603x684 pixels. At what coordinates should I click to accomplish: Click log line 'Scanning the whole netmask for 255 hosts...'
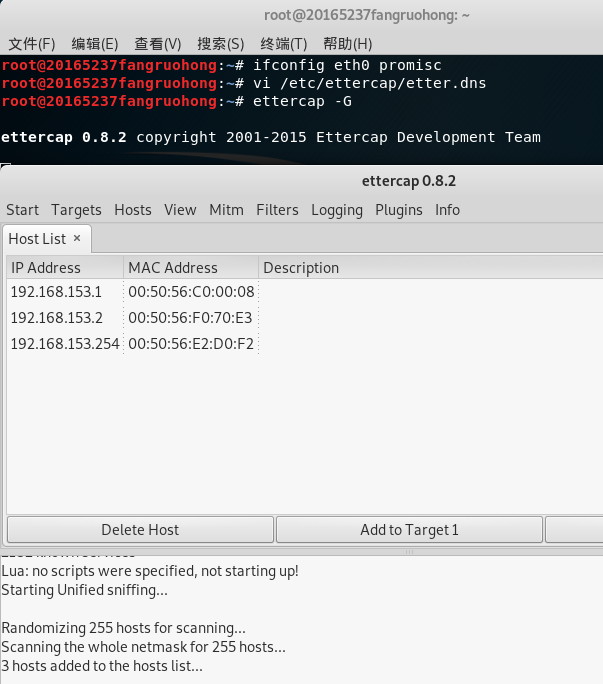pos(144,647)
